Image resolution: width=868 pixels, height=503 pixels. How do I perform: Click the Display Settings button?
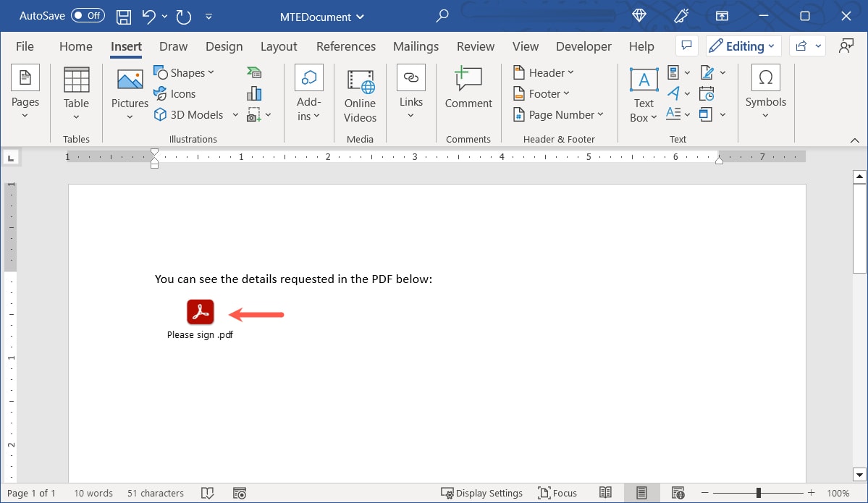(x=482, y=493)
